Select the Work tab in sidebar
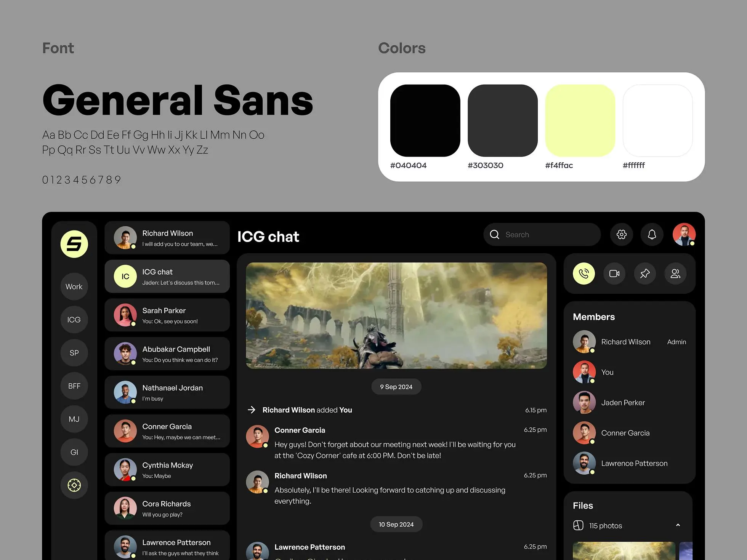This screenshot has height=560, width=747. [x=74, y=286]
